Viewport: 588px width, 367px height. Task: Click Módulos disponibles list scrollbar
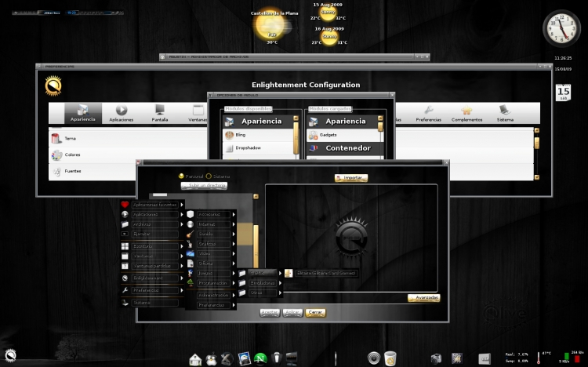click(296, 138)
